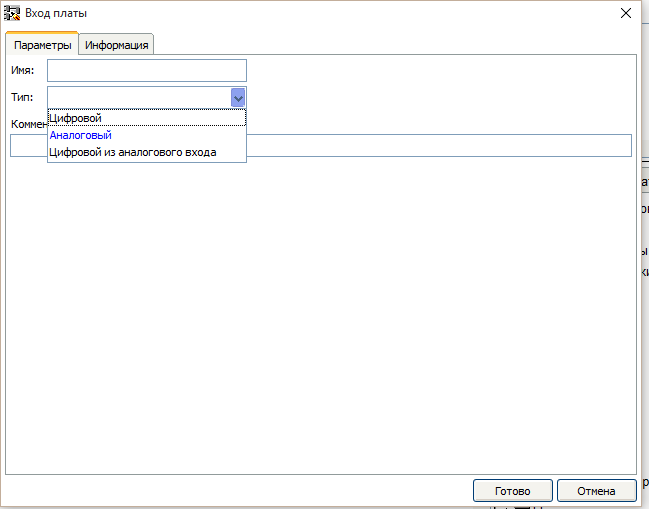Select Цифровой from the type list
Image resolution: width=649 pixels, height=509 pixels.
[147, 118]
